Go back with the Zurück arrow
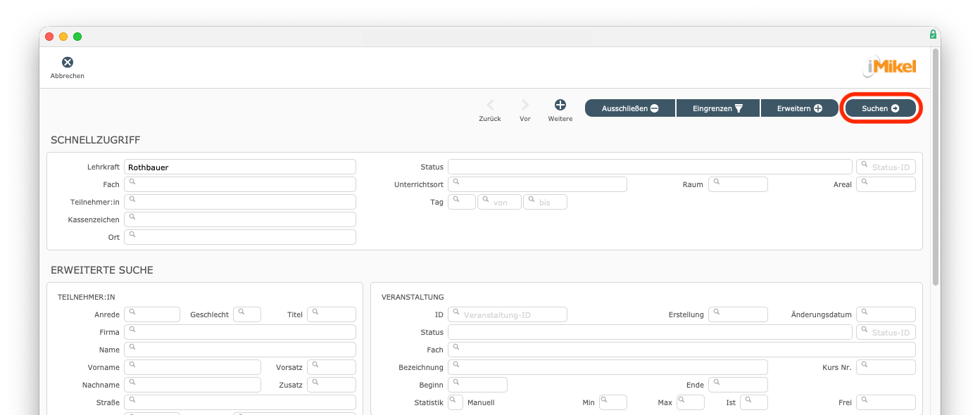This screenshot has width=980, height=415. click(490, 106)
